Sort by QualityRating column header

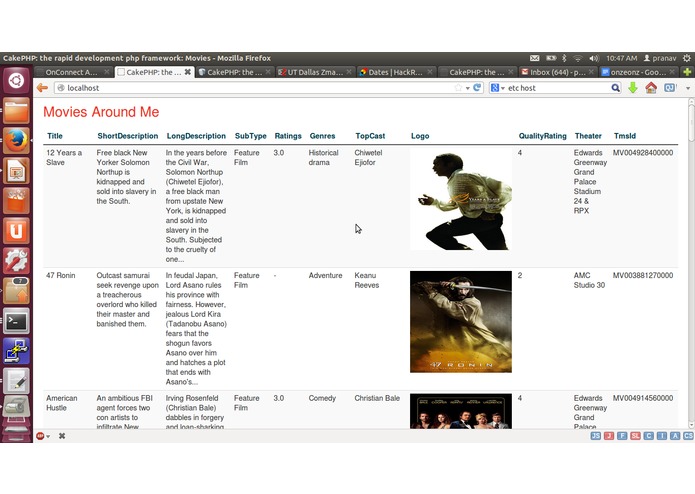pyautogui.click(x=543, y=136)
